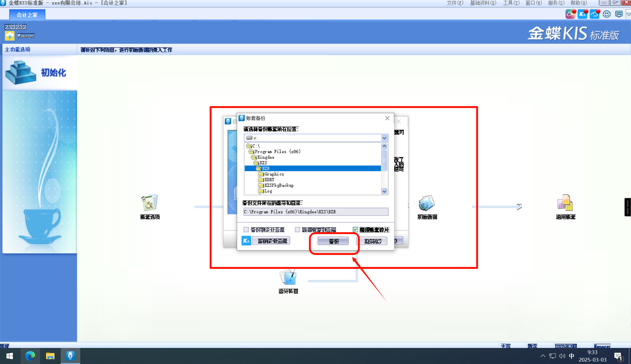Viewport: 631px width, 364px height.
Task: Click the 取消(C) button
Action: point(372,241)
